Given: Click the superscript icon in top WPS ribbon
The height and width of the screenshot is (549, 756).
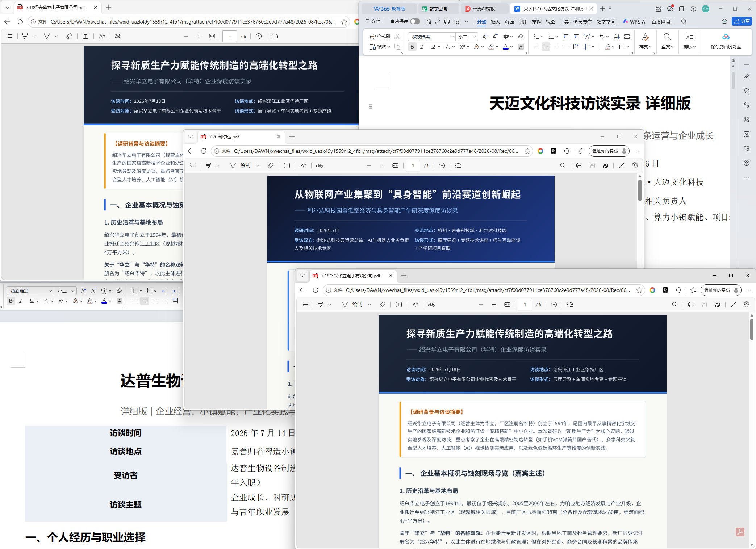Looking at the screenshot, I should coord(462,47).
